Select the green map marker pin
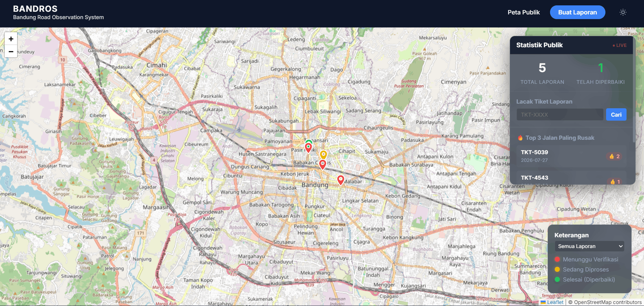The height and width of the screenshot is (306, 644). pos(309,142)
